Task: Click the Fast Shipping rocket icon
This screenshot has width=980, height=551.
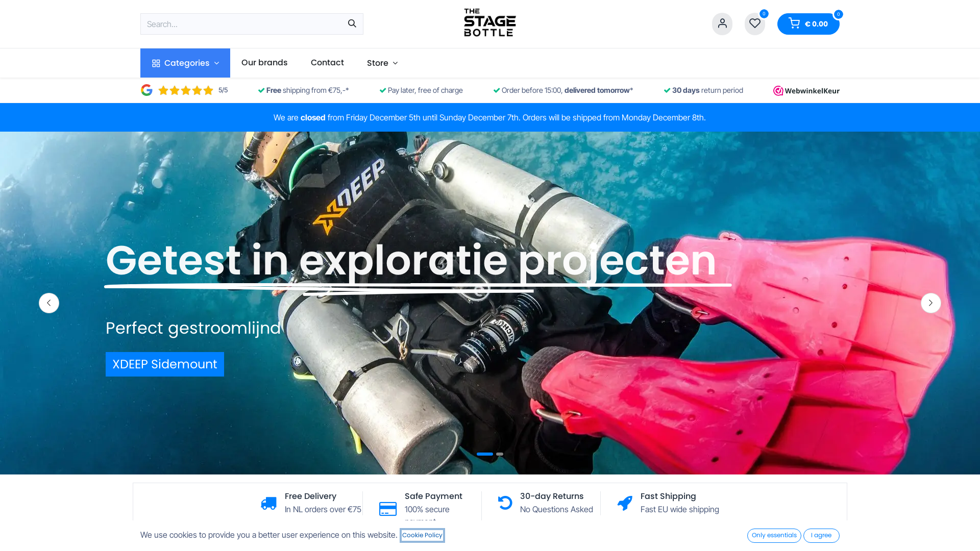Action: tap(625, 503)
